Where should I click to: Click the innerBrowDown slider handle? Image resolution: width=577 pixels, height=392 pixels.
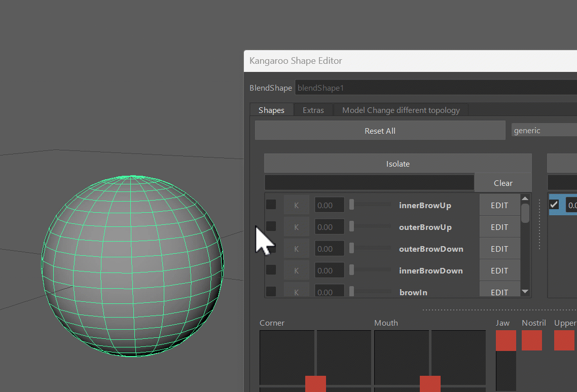352,269
